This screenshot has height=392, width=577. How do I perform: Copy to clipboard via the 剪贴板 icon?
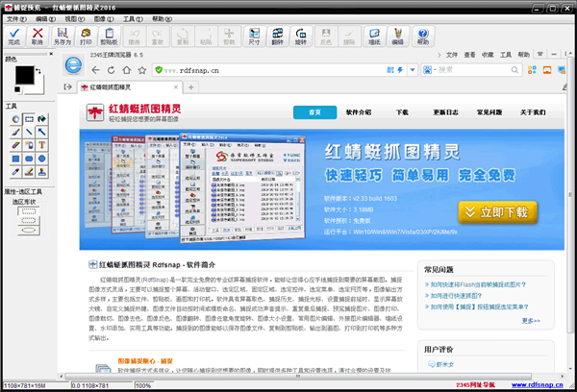pyautogui.click(x=110, y=37)
